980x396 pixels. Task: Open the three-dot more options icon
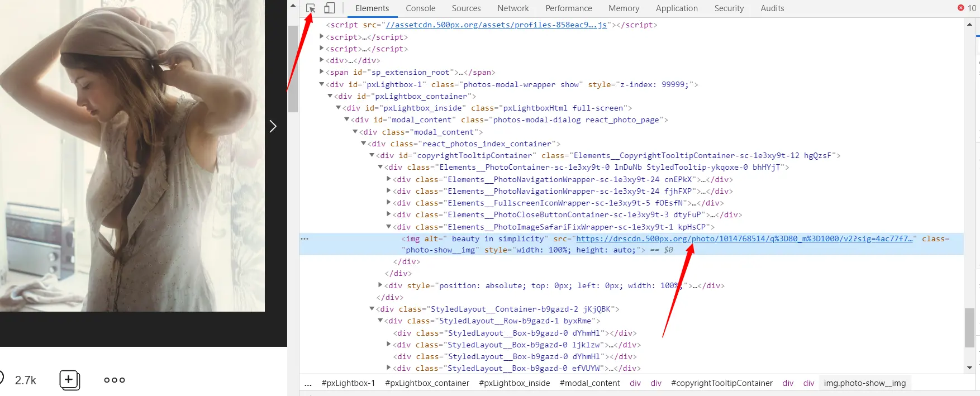point(115,380)
